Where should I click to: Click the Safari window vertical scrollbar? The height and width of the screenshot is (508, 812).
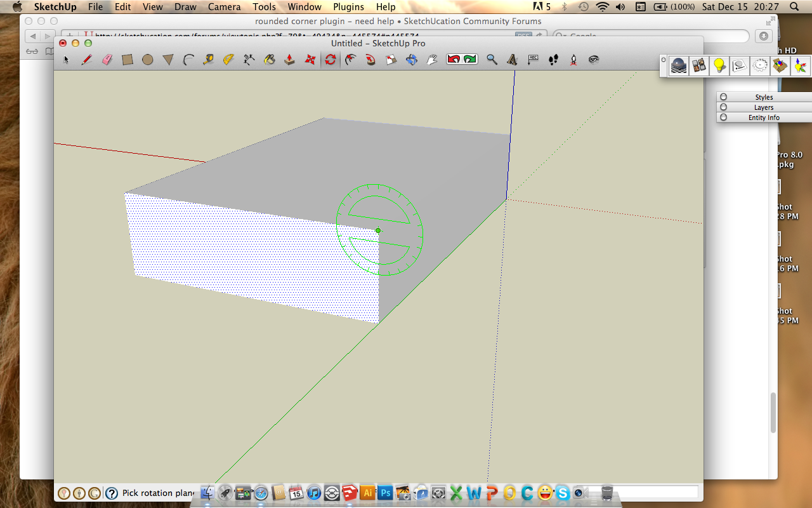pos(773,413)
